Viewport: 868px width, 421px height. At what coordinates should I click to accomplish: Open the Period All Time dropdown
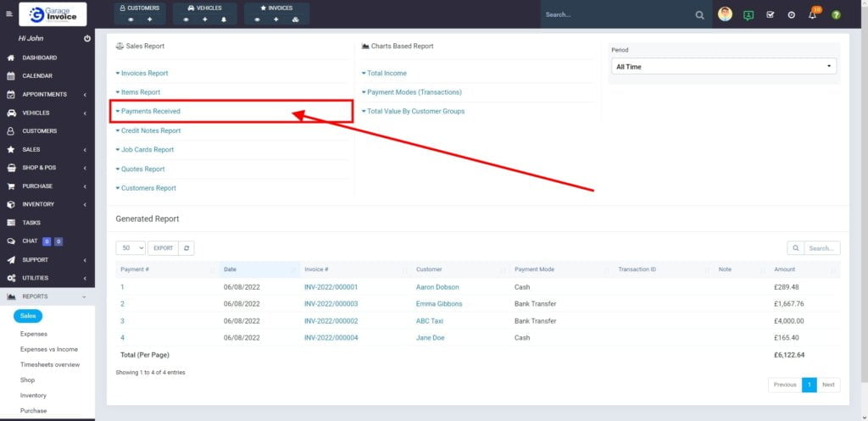tap(724, 66)
